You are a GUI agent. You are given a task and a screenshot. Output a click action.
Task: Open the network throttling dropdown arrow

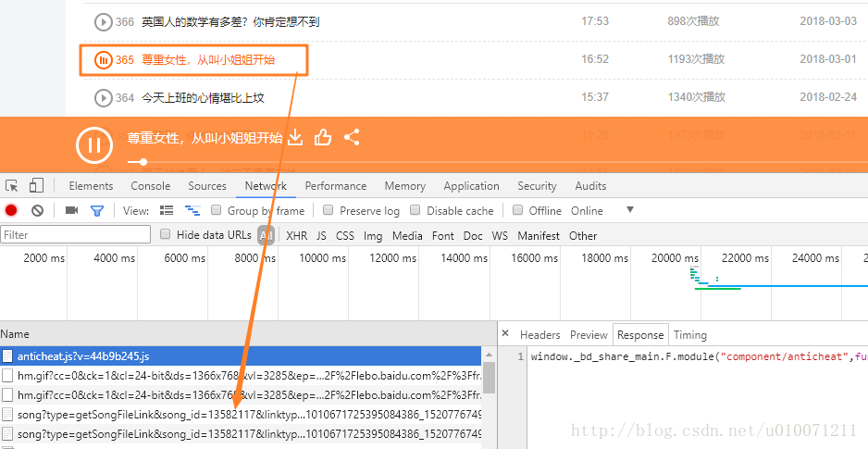pyautogui.click(x=629, y=210)
